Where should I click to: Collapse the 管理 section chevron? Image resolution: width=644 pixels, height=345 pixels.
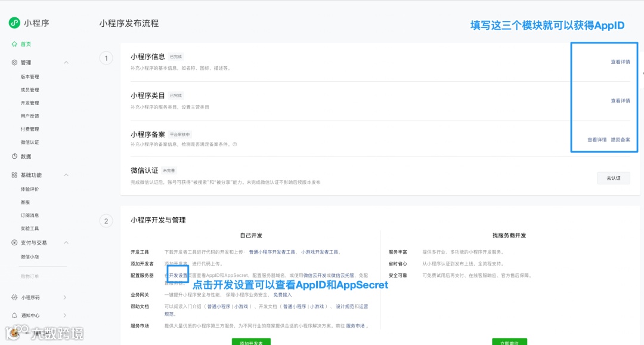pos(66,63)
